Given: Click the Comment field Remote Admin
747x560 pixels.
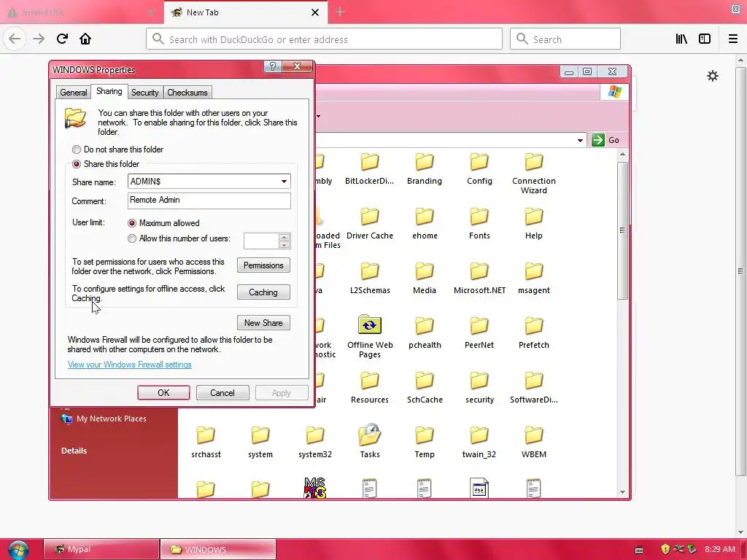Looking at the screenshot, I should click(209, 201).
